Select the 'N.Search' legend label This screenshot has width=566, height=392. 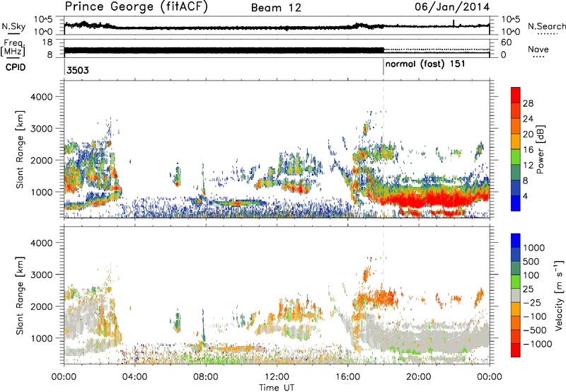pyautogui.click(x=546, y=26)
